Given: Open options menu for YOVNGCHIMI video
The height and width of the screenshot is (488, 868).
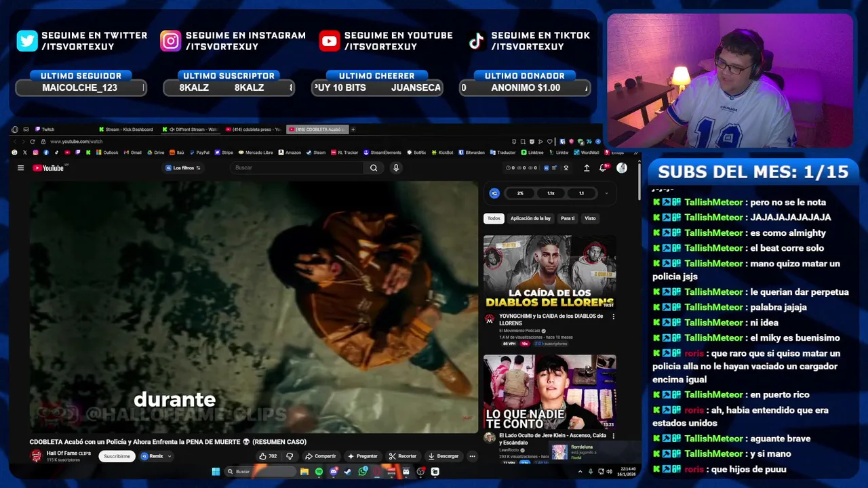Looking at the screenshot, I should click(614, 317).
